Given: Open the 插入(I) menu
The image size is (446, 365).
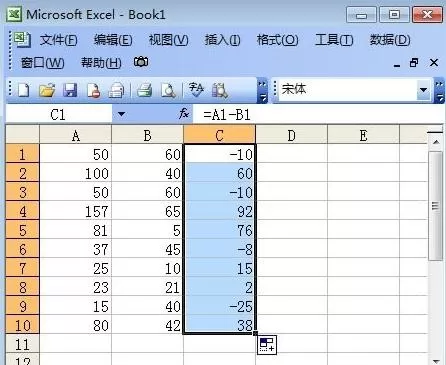Looking at the screenshot, I should click(222, 40).
